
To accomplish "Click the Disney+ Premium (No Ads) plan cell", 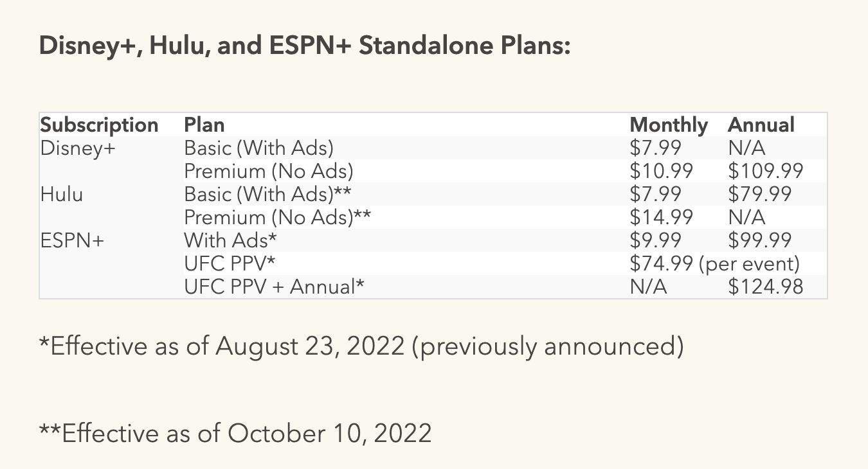I will coord(269,171).
